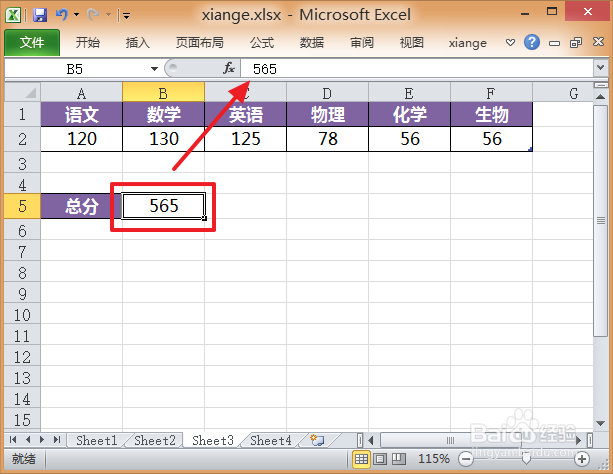Screen dimensions: 613x474
Task: Click cell with value 125
Action: click(x=246, y=139)
